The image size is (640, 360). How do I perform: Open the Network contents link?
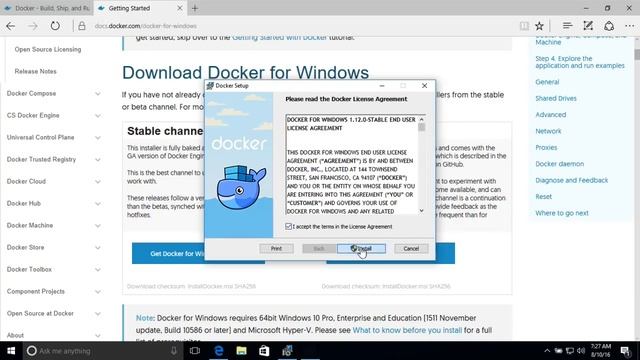pos(548,131)
